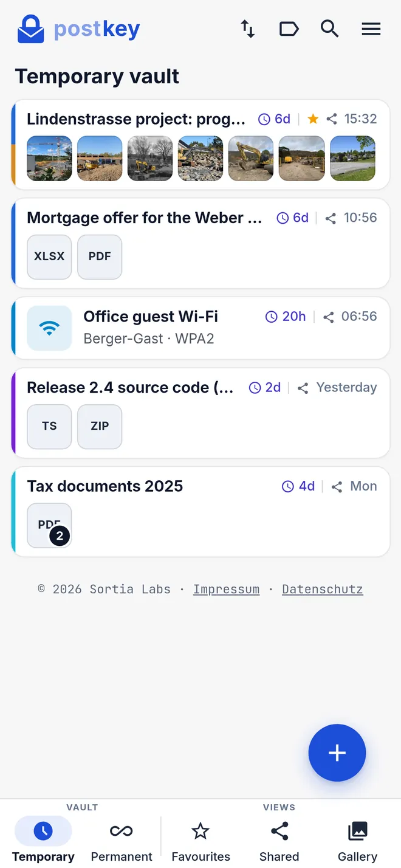Image resolution: width=401 pixels, height=868 pixels.
Task: Open the ZIP attachment in Release 2.4
Action: 100,427
